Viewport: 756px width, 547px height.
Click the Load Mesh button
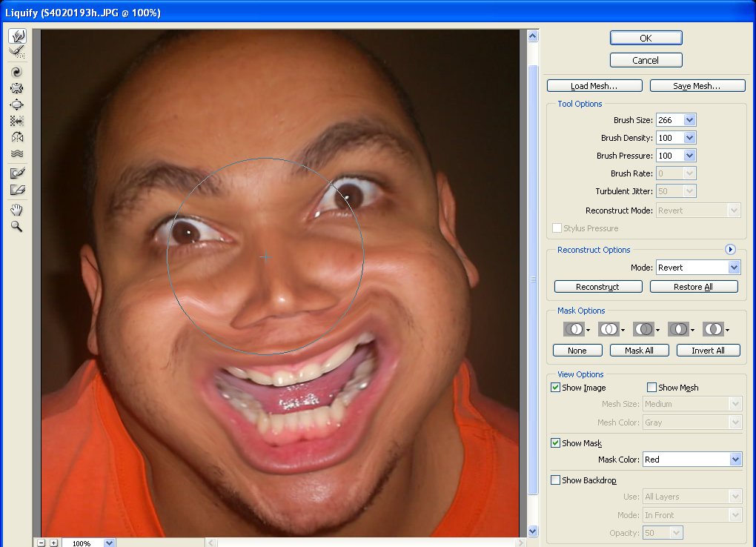coord(594,86)
